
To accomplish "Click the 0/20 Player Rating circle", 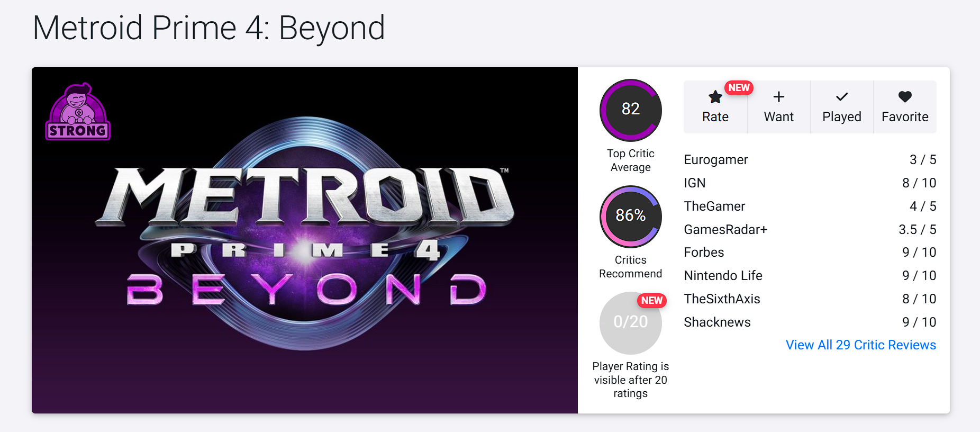I will [x=630, y=322].
